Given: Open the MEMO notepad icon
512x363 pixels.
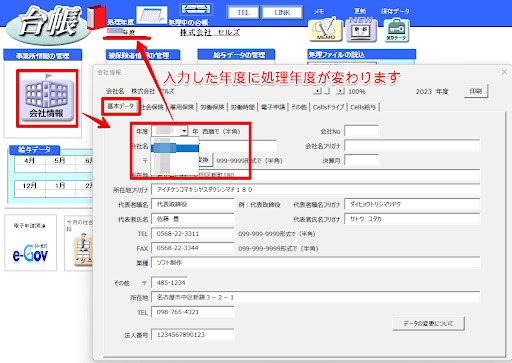Looking at the screenshot, I should (325, 29).
